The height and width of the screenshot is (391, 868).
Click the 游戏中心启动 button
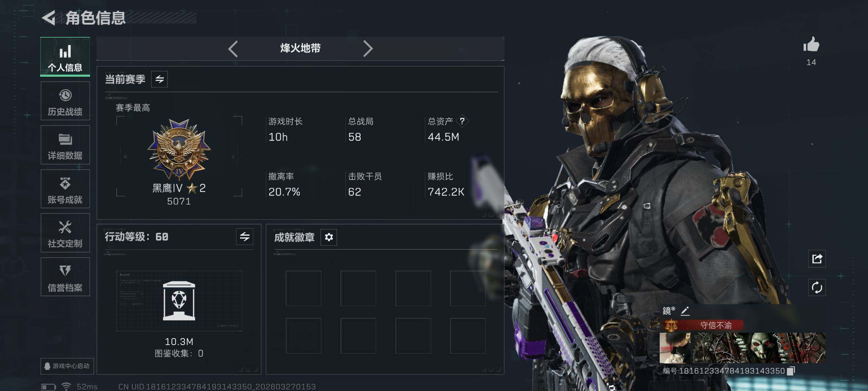67,366
